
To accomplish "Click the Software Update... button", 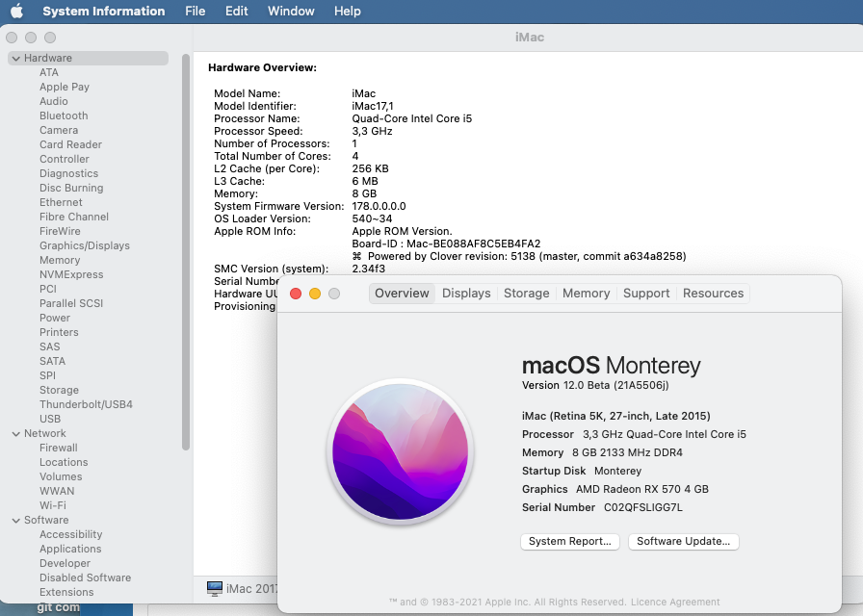I will click(x=683, y=541).
